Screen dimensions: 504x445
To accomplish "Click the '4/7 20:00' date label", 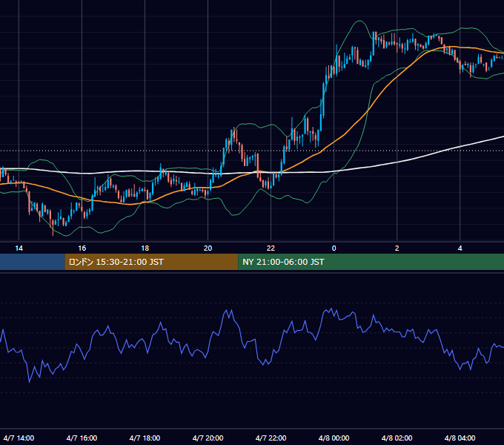I will pyautogui.click(x=208, y=438).
